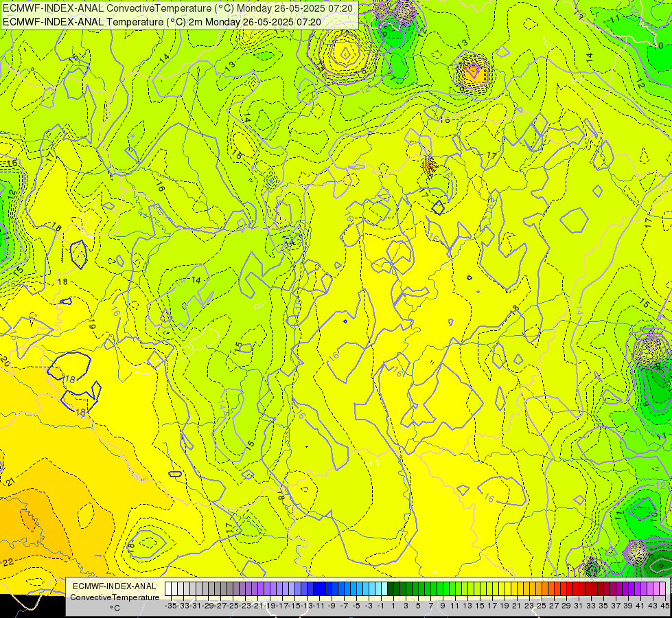
Task: Select the legend color swatch above 31
Action: coord(576,588)
